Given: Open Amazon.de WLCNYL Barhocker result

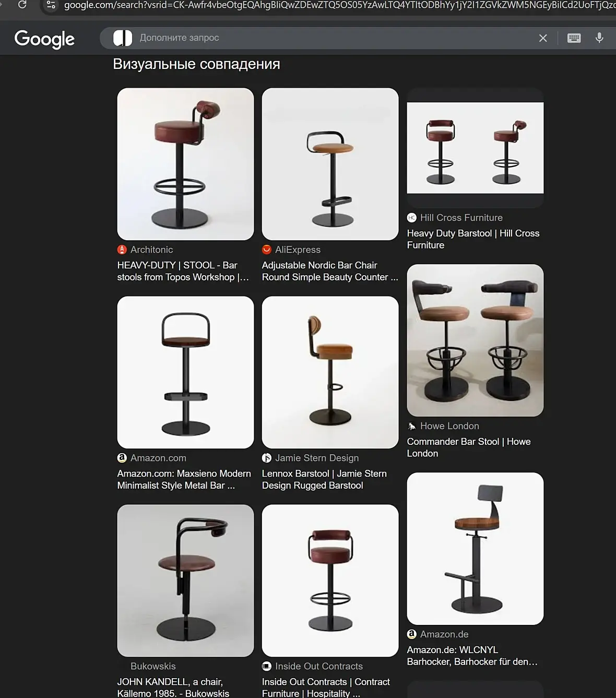Looking at the screenshot, I should click(472, 656).
